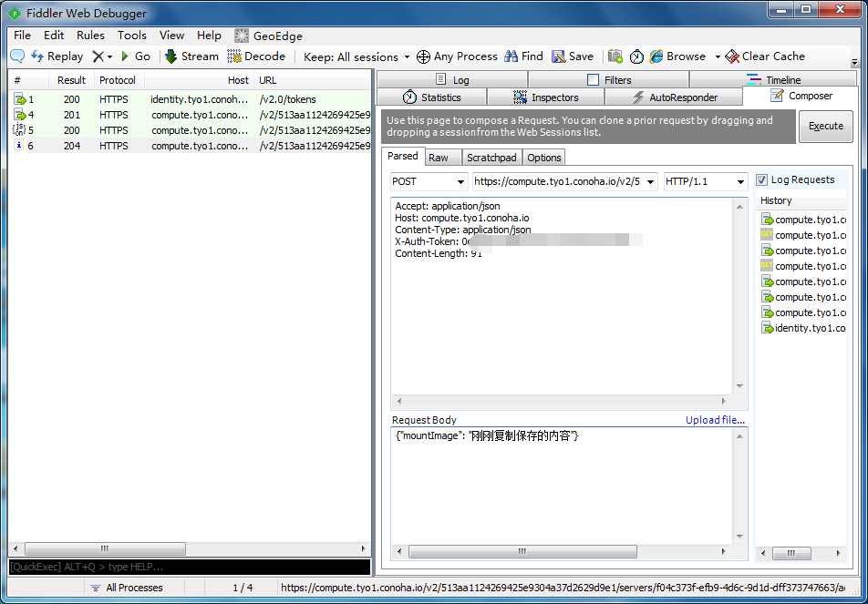This screenshot has width=868, height=604.
Task: Click the Any Process crosshair target
Action: pos(457,56)
